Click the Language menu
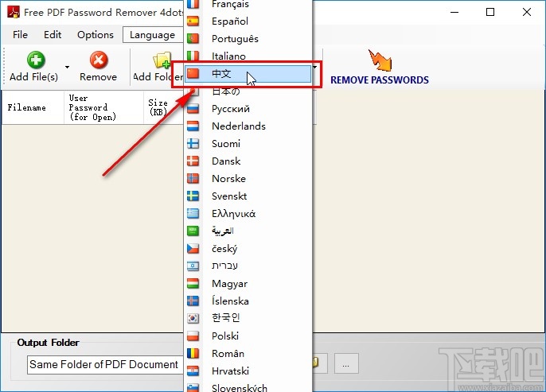 [x=152, y=35]
